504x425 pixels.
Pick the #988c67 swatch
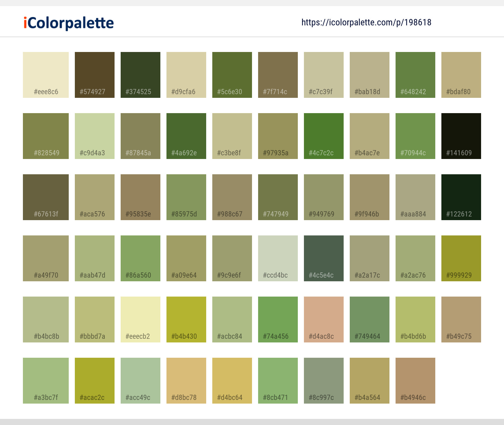[232, 197]
